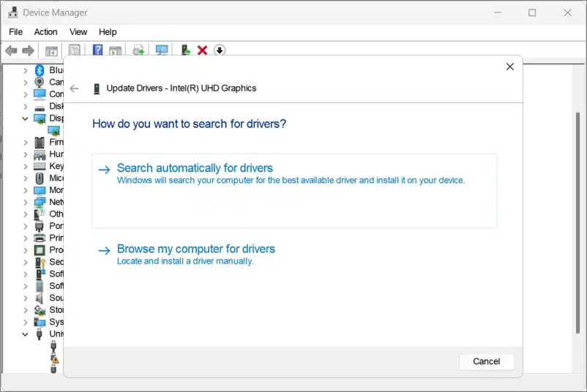The image size is (587, 392).
Task: Open the Action menu
Action: pos(45,32)
